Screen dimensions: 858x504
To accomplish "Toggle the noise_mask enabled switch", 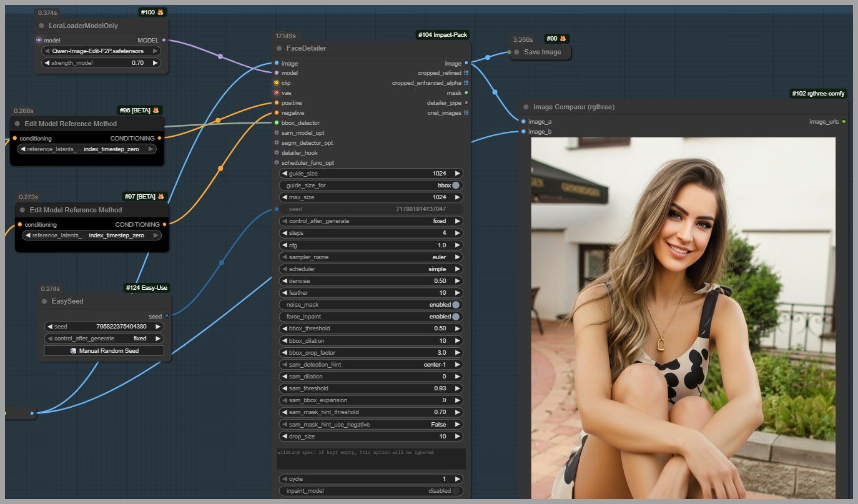I will [x=456, y=305].
